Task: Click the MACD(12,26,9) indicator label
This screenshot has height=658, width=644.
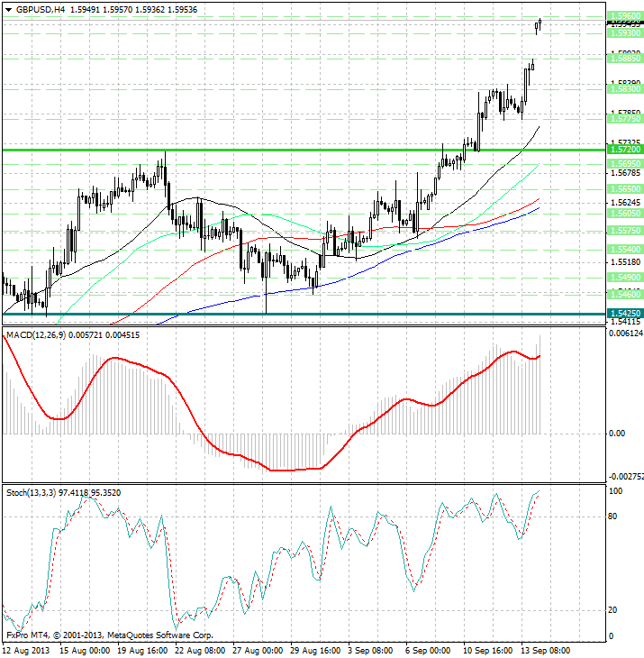Action: [36, 335]
